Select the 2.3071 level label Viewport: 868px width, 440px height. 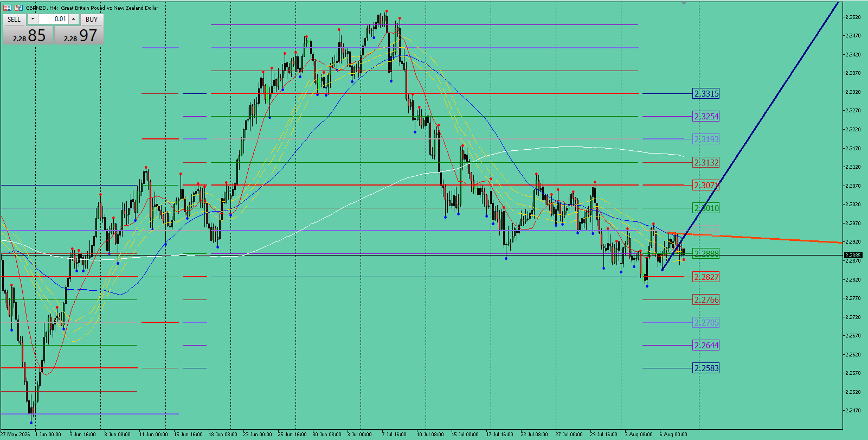click(706, 185)
